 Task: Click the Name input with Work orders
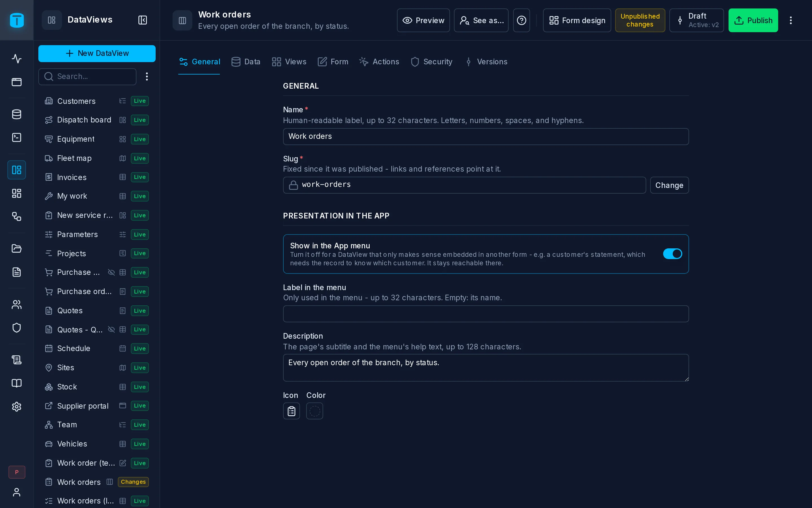pos(486,136)
